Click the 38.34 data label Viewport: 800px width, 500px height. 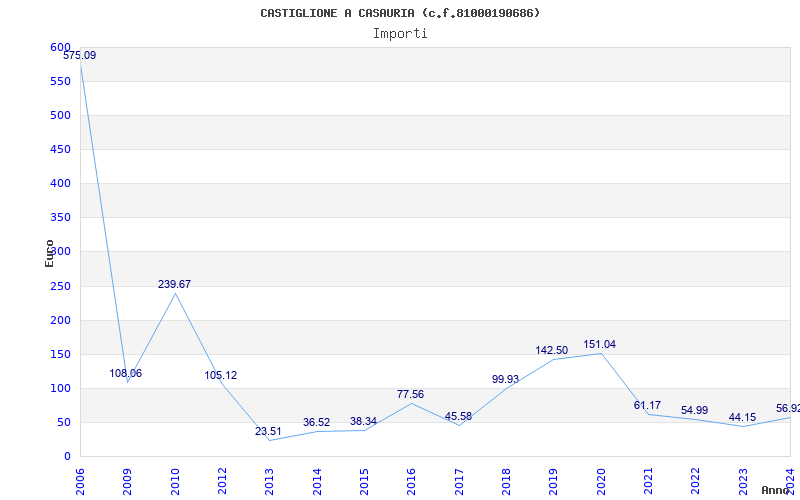point(363,421)
